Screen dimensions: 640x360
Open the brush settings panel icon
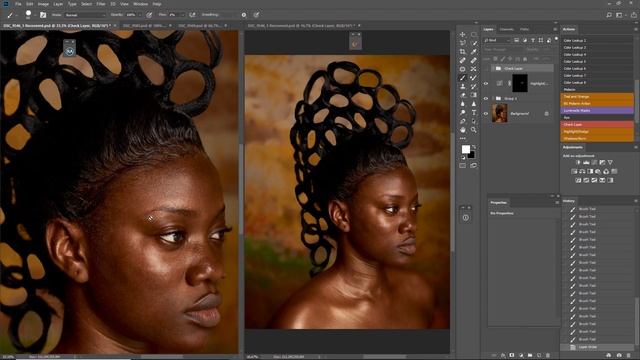coord(43,15)
